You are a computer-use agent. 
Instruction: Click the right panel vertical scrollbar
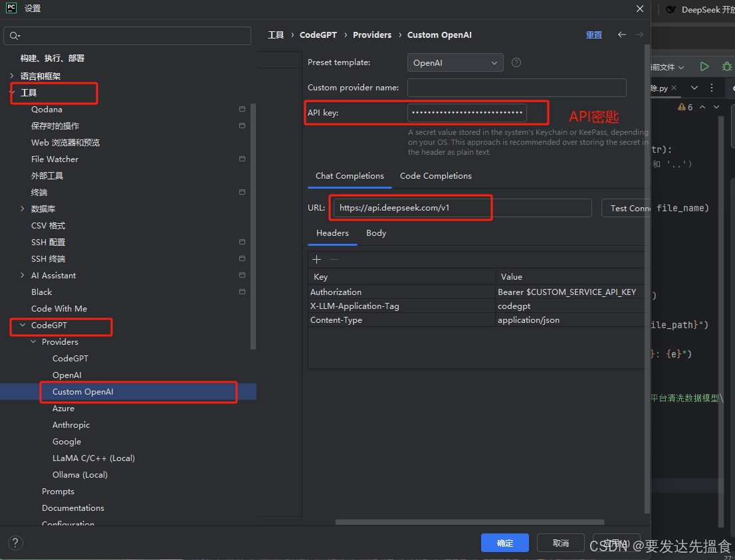[x=647, y=279]
